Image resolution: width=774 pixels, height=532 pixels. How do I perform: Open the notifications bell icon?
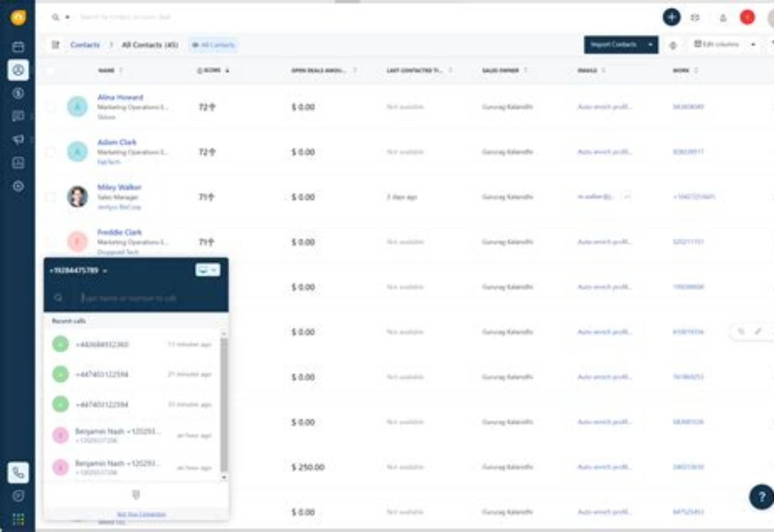(x=723, y=18)
